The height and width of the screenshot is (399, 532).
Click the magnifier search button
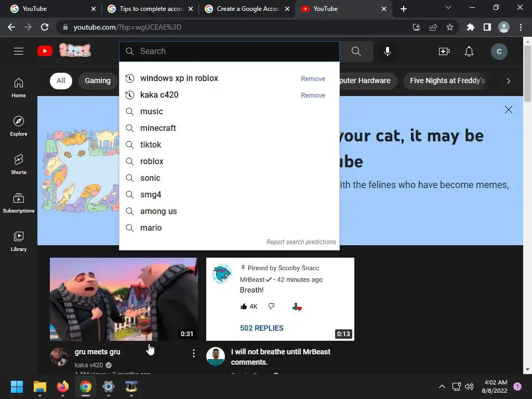356,51
